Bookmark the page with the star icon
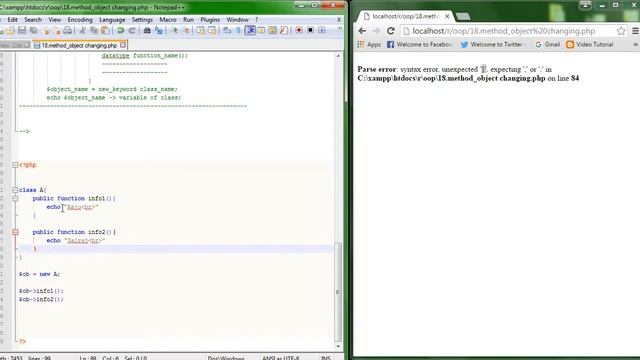 (621, 31)
